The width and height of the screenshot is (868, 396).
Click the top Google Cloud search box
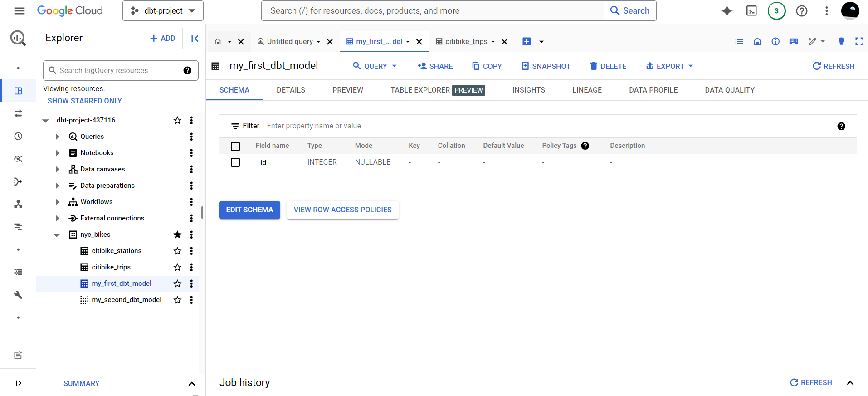coord(433,11)
